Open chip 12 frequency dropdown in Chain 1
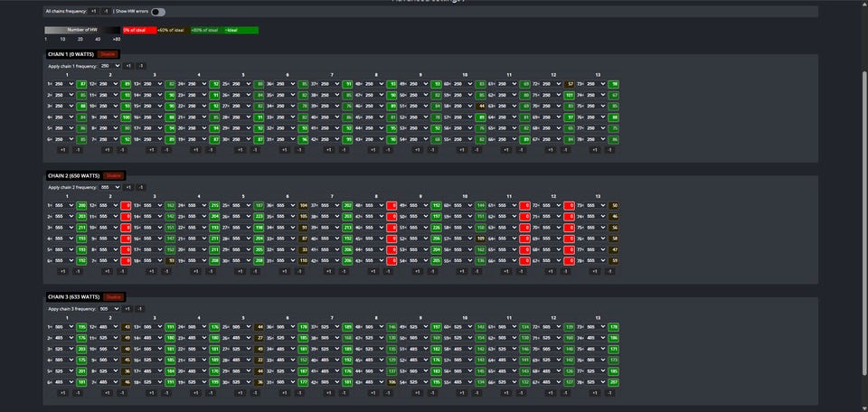 (x=108, y=84)
